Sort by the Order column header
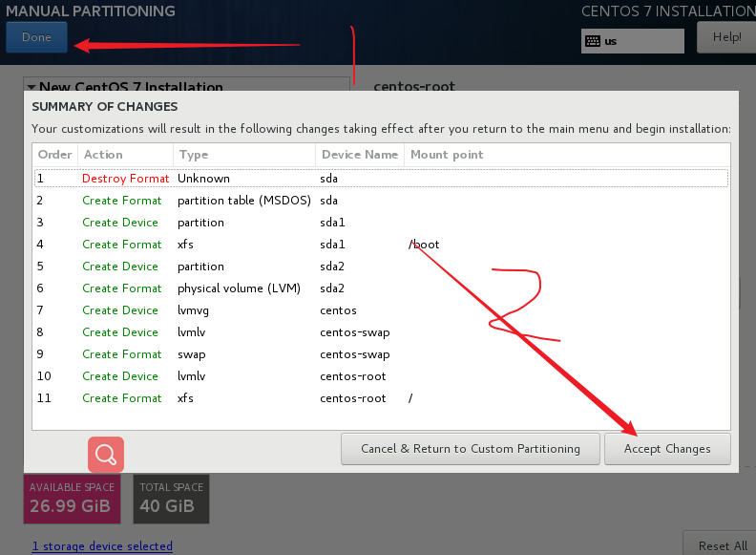The width and height of the screenshot is (756, 555). (55, 155)
